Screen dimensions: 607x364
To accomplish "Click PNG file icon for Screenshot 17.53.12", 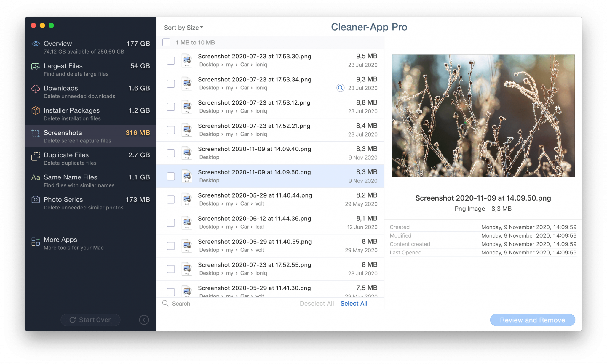I will [187, 107].
